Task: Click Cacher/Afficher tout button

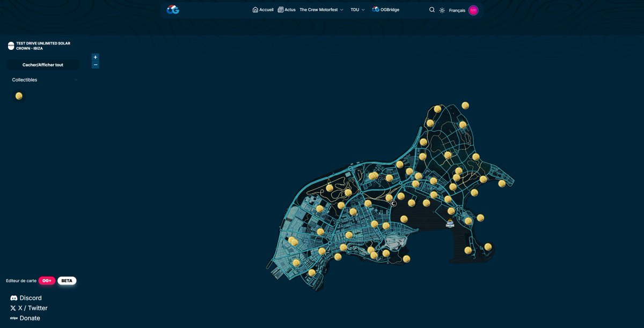Action: click(x=43, y=65)
